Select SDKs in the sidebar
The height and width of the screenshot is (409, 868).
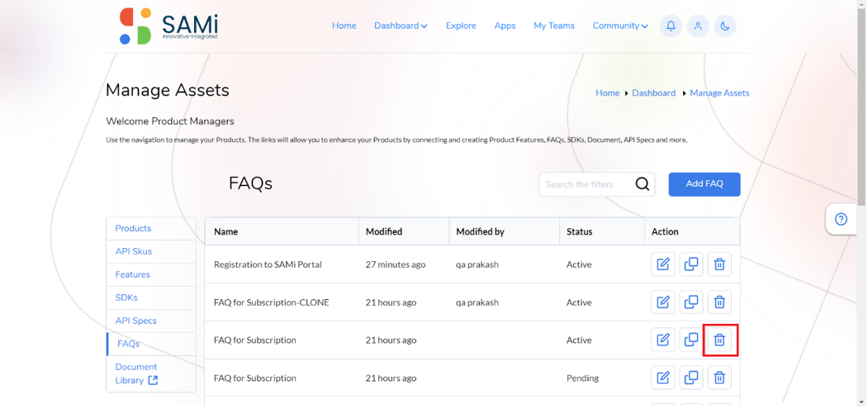(x=151, y=297)
